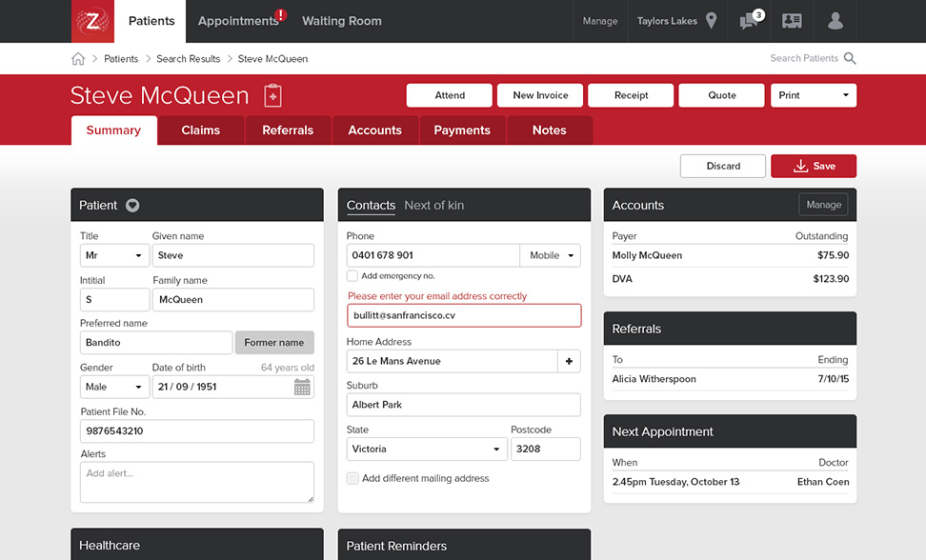
Task: Expand the State dropdown showing Victoria
Action: click(x=426, y=449)
